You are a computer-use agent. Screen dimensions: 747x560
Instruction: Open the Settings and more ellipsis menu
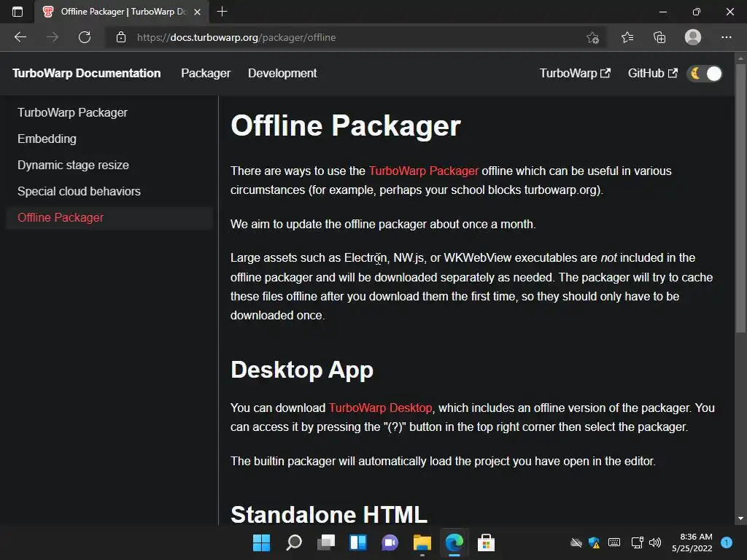pos(726,37)
